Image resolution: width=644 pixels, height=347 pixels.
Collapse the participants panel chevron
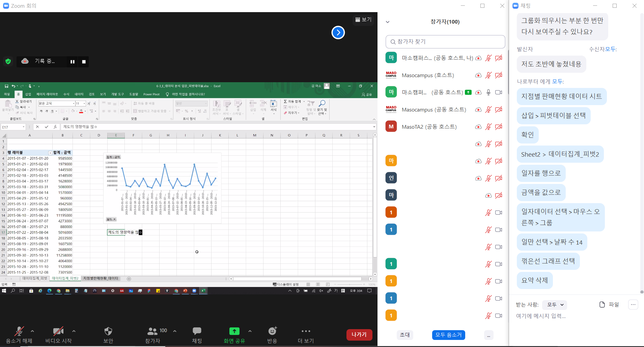(x=388, y=22)
